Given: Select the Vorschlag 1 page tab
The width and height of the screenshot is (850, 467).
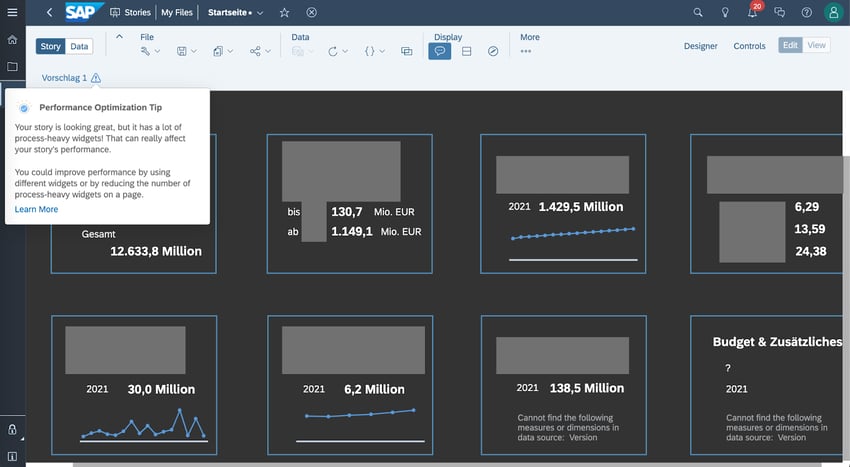Looking at the screenshot, I should 64,78.
